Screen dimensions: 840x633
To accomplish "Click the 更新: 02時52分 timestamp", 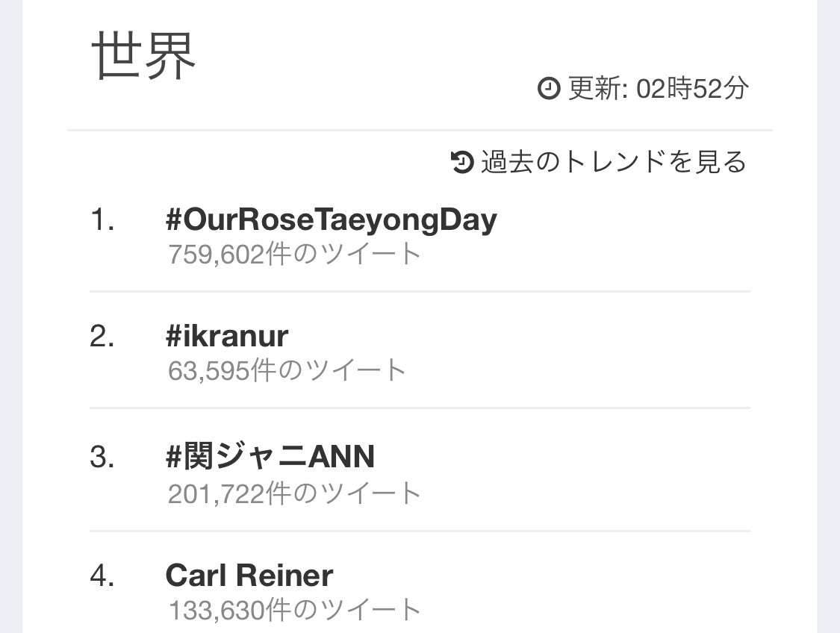I will pos(658,88).
